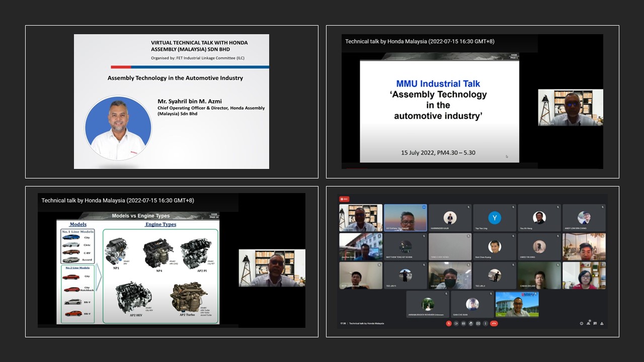This screenshot has width=644, height=362.
Task: Click 'No.2 Line Models' label
Action: pos(78,268)
